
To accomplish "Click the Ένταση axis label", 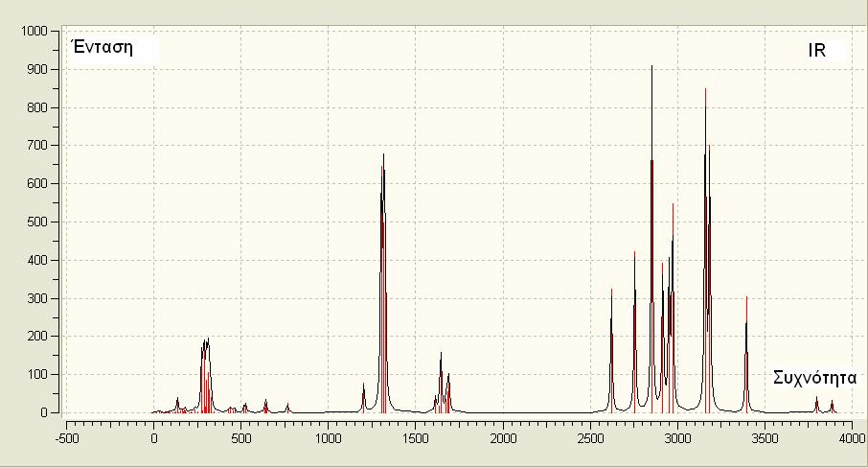I will pyautogui.click(x=103, y=47).
